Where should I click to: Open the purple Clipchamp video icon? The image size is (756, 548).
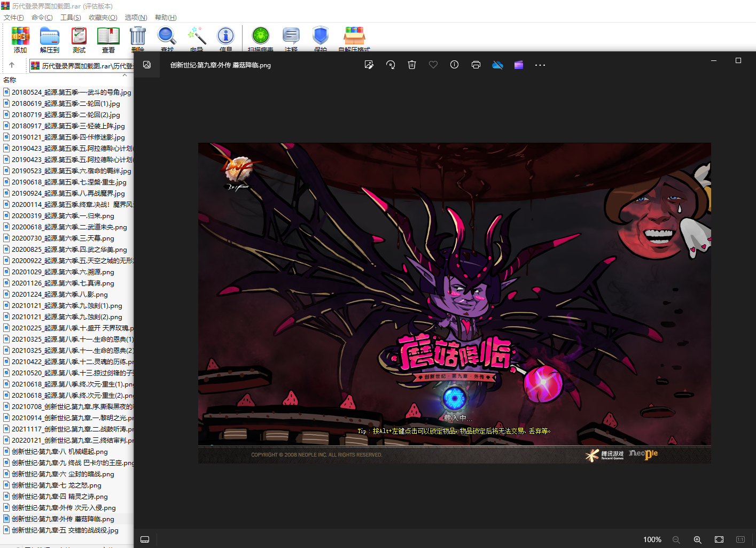click(519, 65)
